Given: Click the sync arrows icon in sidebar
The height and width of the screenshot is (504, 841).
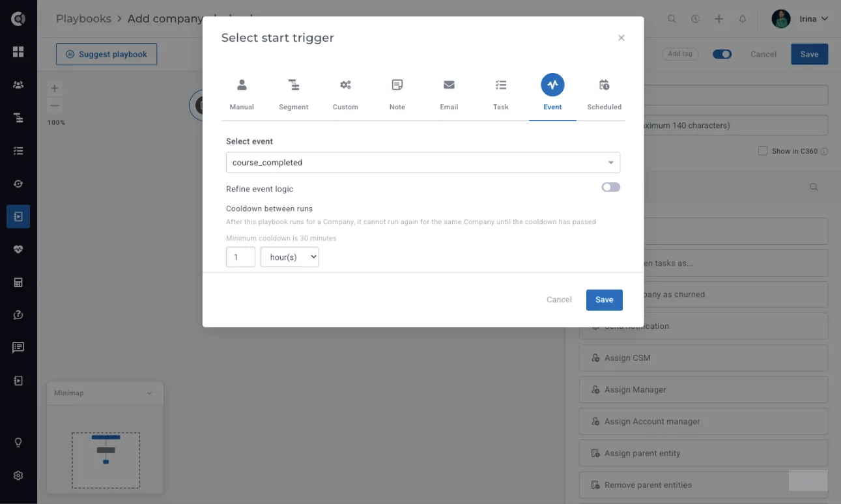Looking at the screenshot, I should pyautogui.click(x=18, y=184).
